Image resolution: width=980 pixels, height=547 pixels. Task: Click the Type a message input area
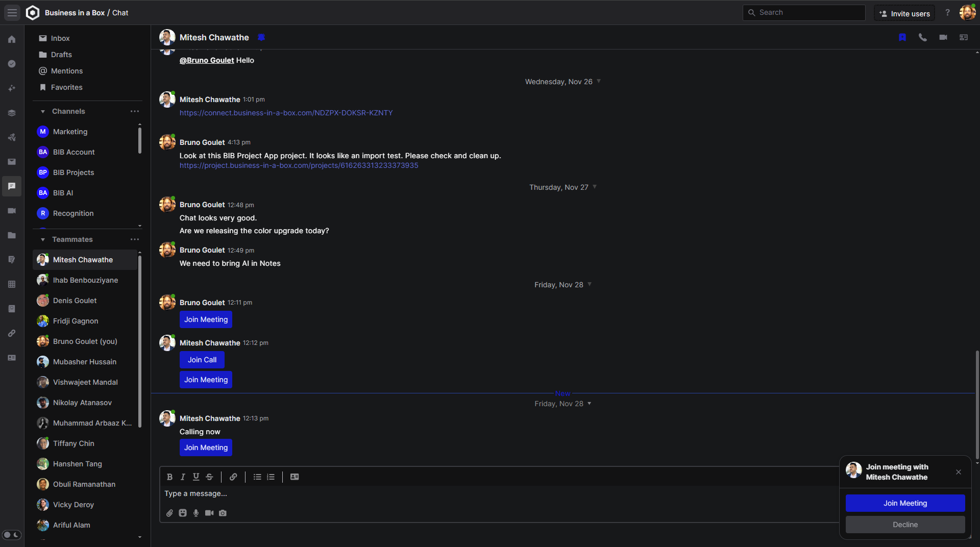[x=500, y=493]
